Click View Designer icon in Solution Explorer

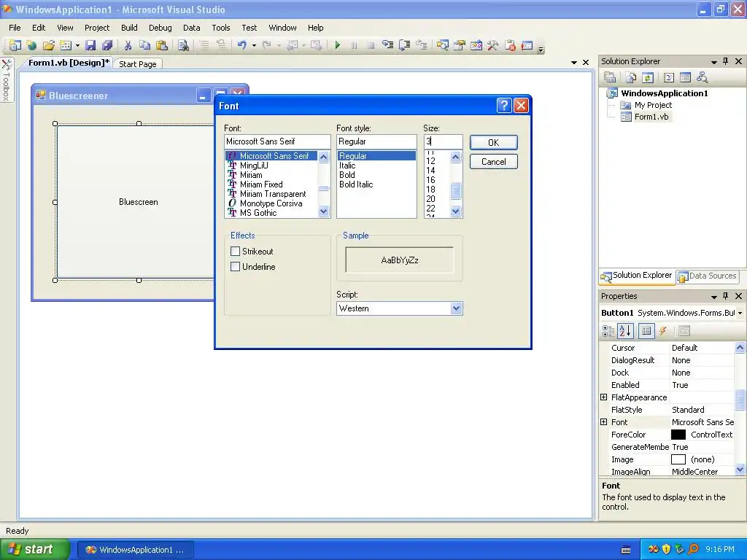click(685, 77)
